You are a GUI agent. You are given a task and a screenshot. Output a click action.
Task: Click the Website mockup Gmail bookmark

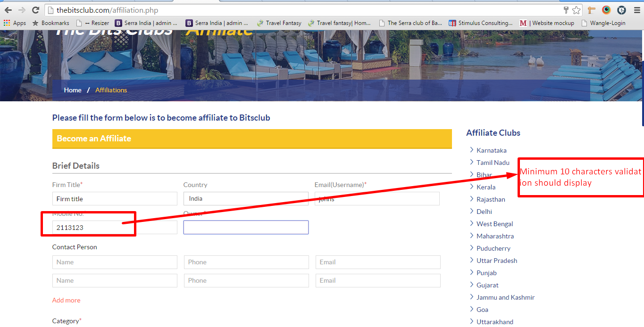tap(547, 23)
